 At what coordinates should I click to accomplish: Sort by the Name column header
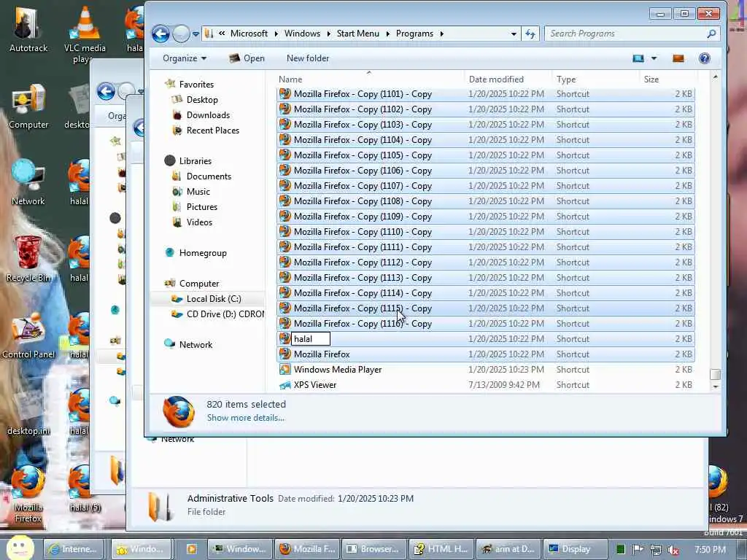[x=369, y=79]
